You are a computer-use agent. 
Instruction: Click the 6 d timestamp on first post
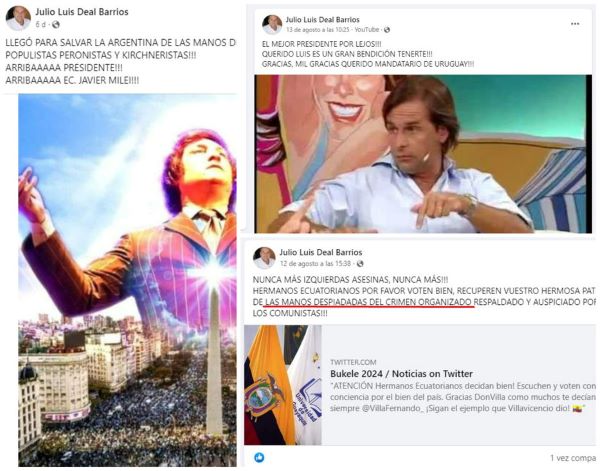click(x=40, y=25)
